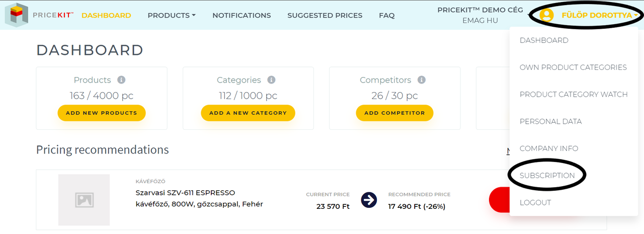644x234 pixels.
Task: Click the Add a New Category button
Action: (x=248, y=113)
